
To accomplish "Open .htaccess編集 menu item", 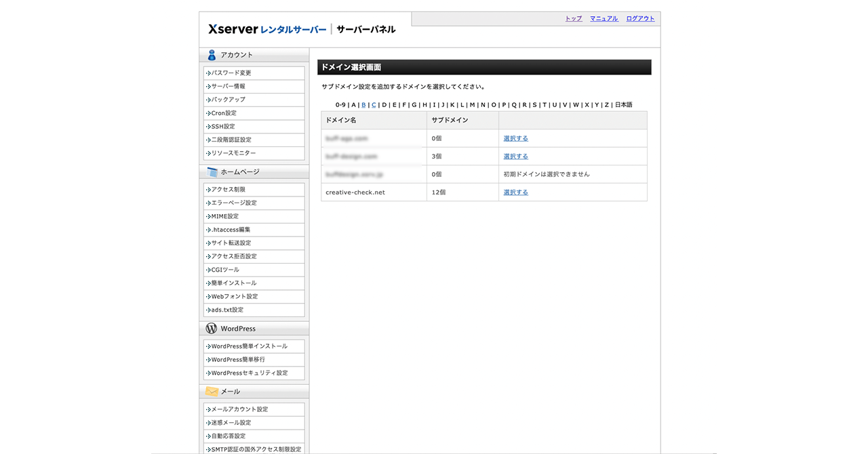I will (231, 230).
